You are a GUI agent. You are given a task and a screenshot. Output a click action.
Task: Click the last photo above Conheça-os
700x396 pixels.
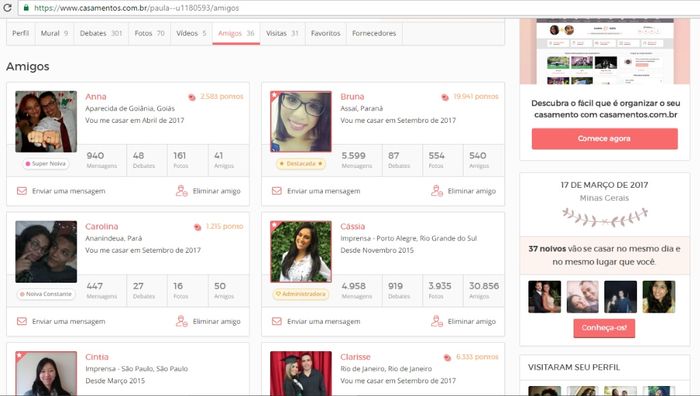[x=659, y=296]
